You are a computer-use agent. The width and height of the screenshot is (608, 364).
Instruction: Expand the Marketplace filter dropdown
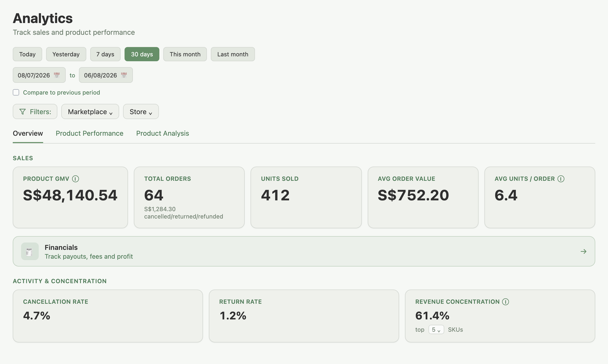click(90, 112)
